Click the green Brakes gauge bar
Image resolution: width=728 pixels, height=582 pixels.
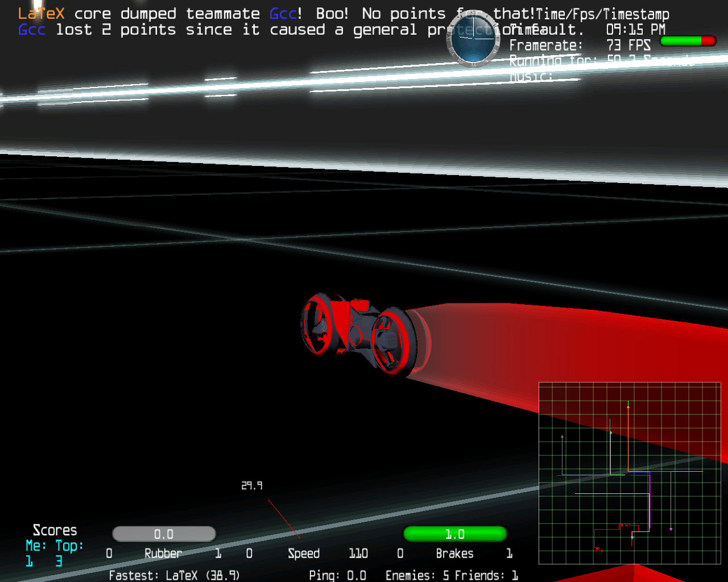[454, 534]
